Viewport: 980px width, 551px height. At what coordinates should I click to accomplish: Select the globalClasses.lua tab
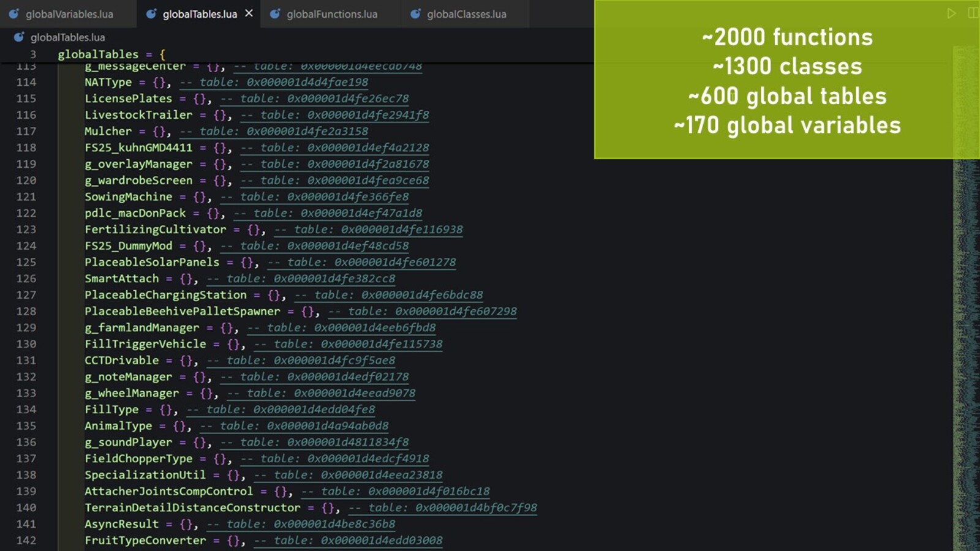click(x=466, y=14)
